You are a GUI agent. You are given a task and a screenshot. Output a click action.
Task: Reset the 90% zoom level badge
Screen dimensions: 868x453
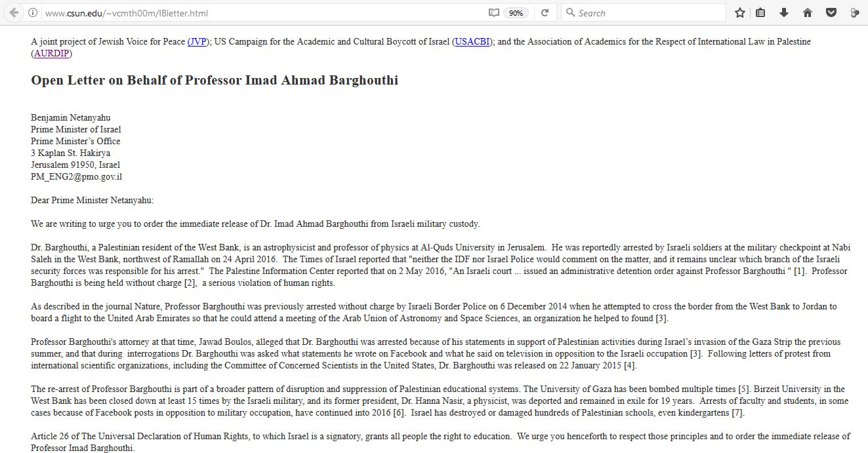tap(516, 13)
